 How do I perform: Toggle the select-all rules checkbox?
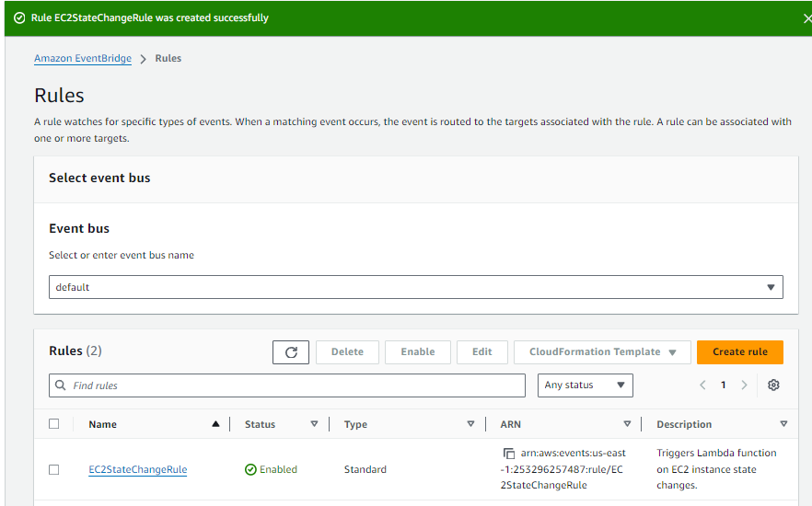pyautogui.click(x=53, y=424)
